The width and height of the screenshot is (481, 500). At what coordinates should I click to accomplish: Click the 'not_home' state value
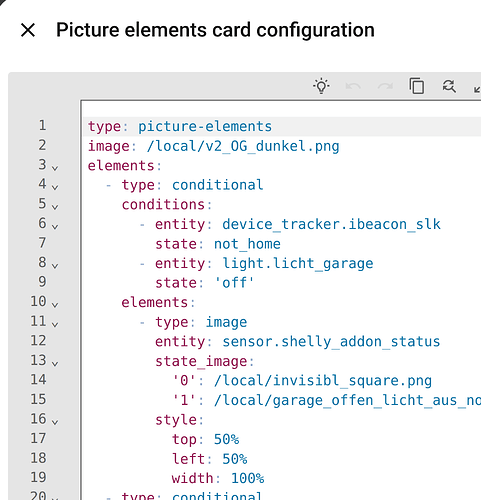pyautogui.click(x=247, y=244)
